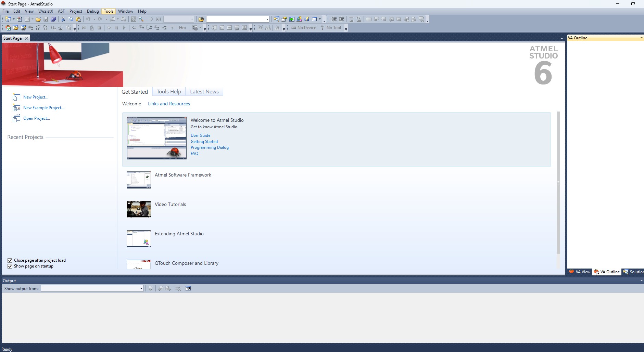Viewport: 644px width, 352px height.
Task: Open the User Guide link
Action: coord(200,135)
